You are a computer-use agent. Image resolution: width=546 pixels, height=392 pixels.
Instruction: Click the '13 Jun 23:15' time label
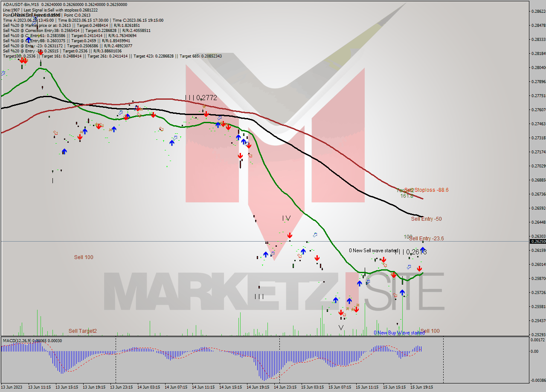122,387
